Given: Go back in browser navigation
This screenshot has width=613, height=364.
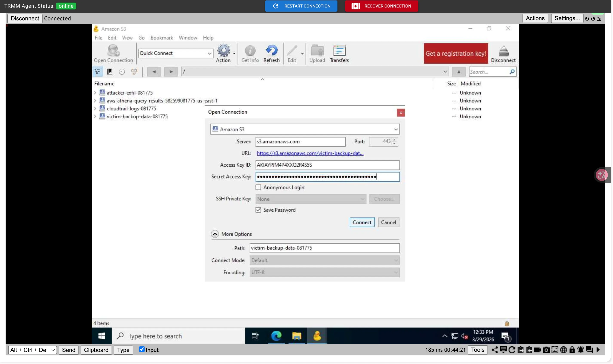Looking at the screenshot, I should pos(154,72).
